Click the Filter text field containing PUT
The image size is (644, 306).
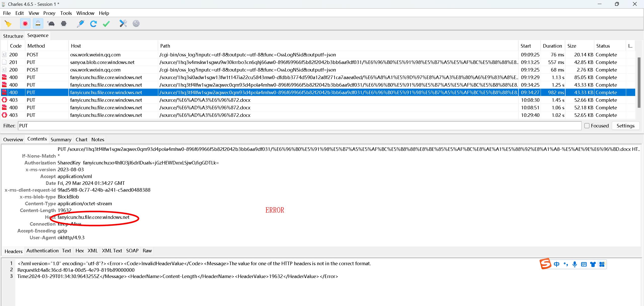[299, 126]
